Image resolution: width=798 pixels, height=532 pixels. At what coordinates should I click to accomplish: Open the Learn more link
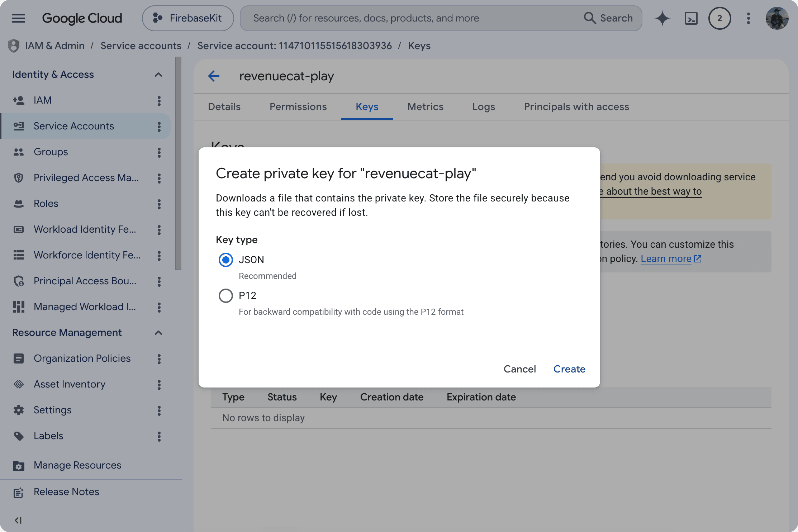[x=671, y=259]
